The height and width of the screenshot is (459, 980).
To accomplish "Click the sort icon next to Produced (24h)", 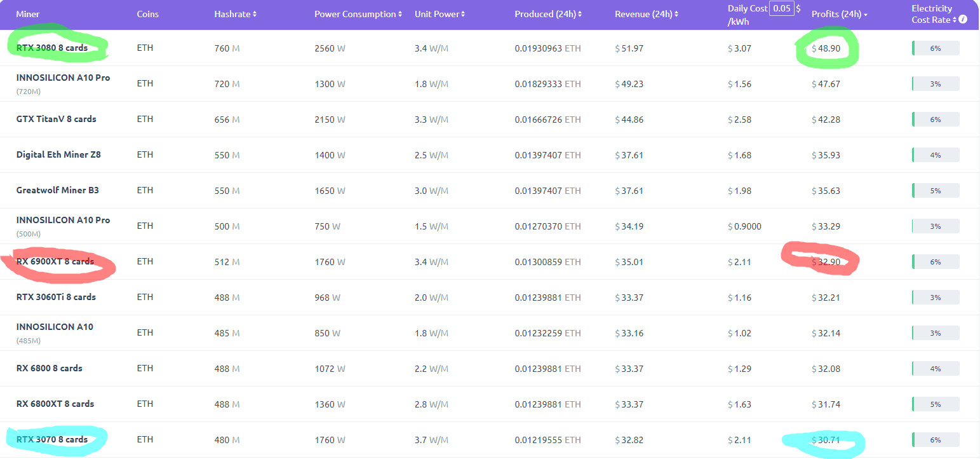I will click(x=580, y=14).
